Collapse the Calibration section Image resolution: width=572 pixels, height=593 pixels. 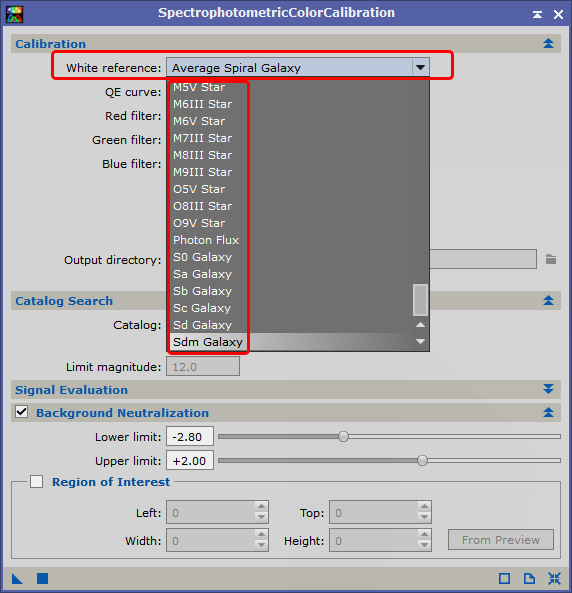(548, 43)
